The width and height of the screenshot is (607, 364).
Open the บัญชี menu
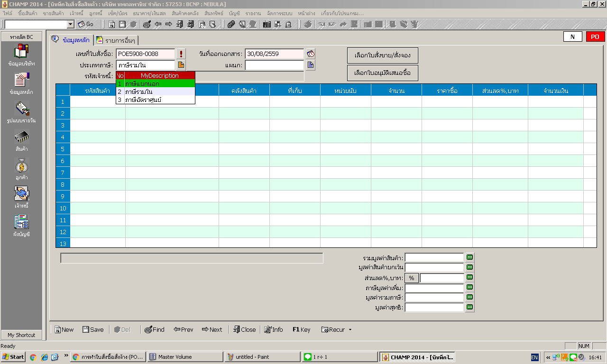pyautogui.click(x=234, y=13)
